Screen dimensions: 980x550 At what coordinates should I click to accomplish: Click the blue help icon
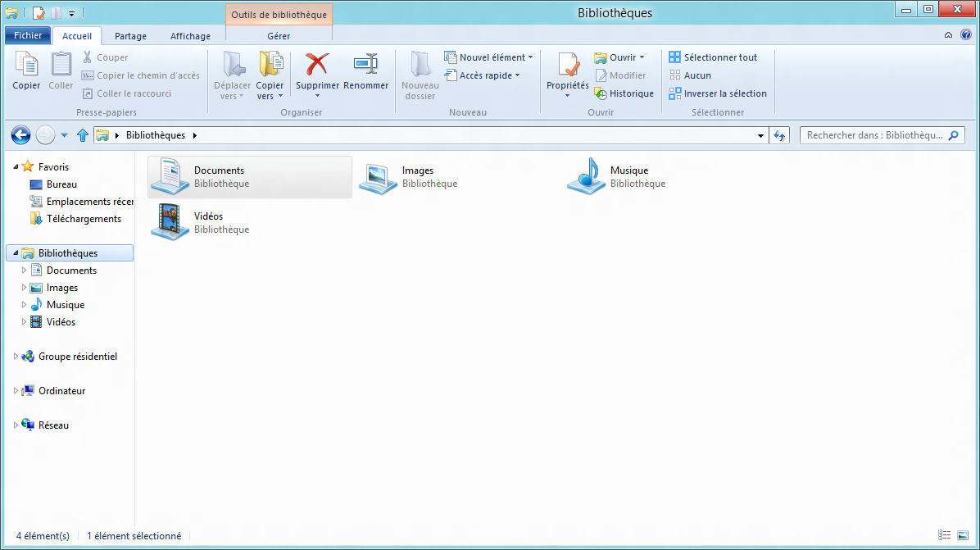click(x=966, y=35)
